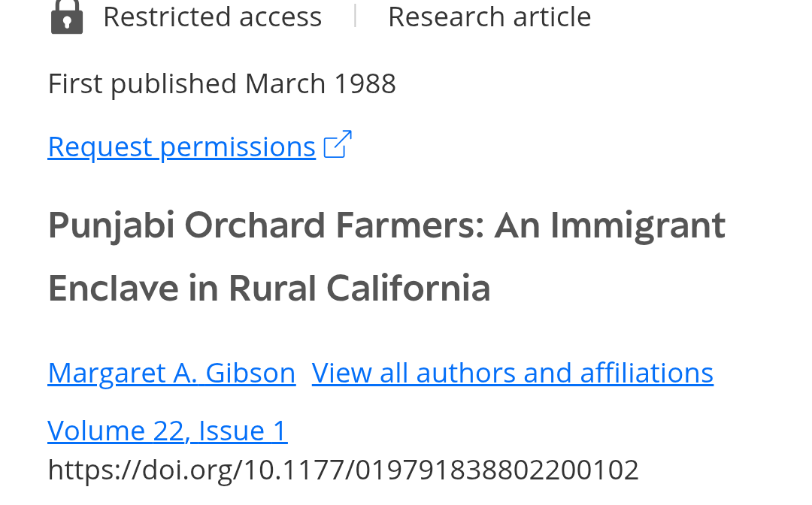Viewport: 812px width, 505px height.
Task: Click Issue 1 in the volume link
Action: click(x=242, y=431)
